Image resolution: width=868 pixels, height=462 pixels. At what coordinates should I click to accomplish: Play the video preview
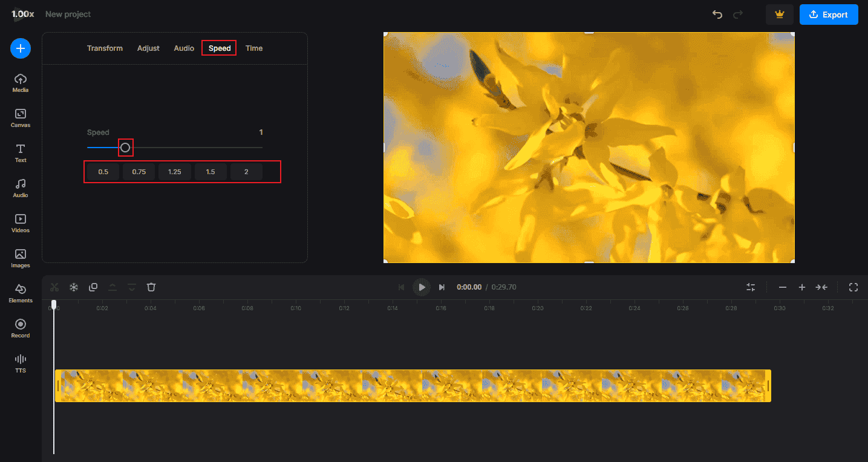(421, 287)
